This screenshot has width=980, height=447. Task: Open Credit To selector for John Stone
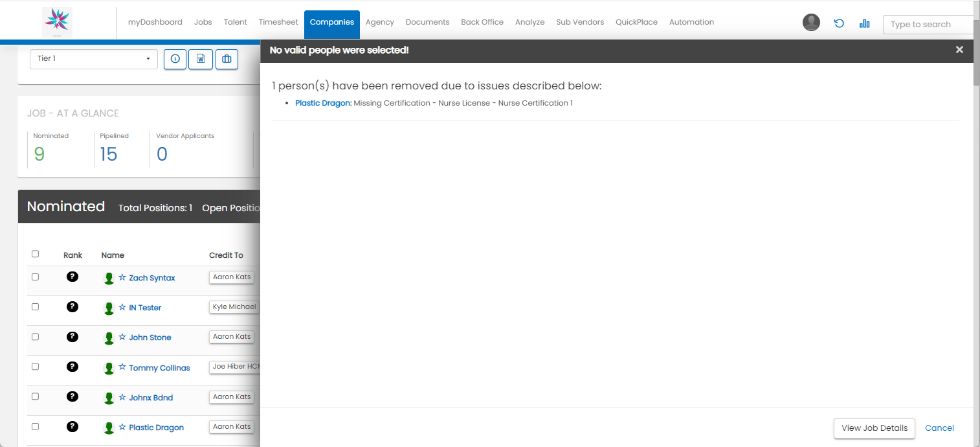pos(232,337)
